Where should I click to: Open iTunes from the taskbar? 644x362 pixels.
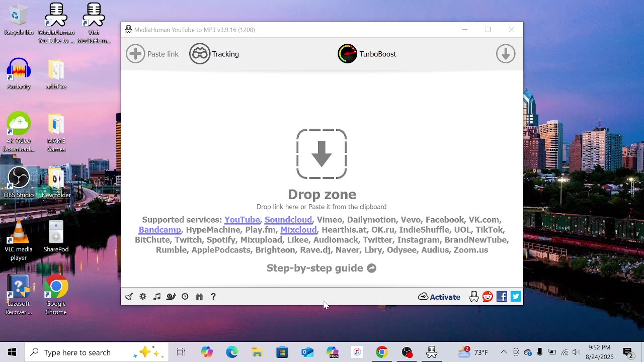click(x=357, y=352)
